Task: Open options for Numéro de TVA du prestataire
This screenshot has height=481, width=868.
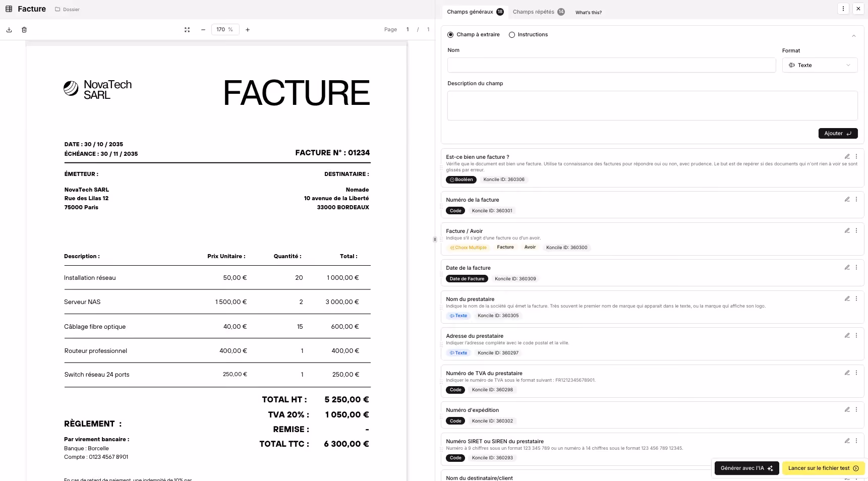Action: [x=856, y=373]
